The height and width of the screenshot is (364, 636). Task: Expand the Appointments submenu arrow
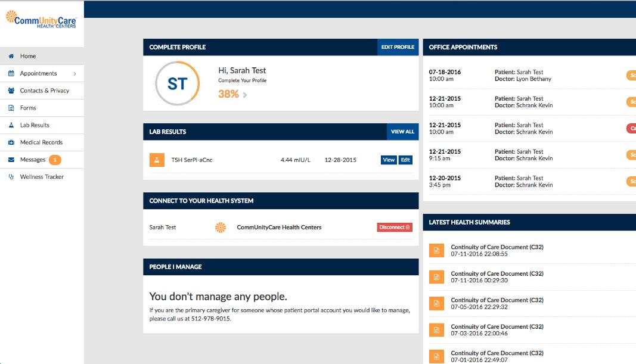pyautogui.click(x=75, y=74)
